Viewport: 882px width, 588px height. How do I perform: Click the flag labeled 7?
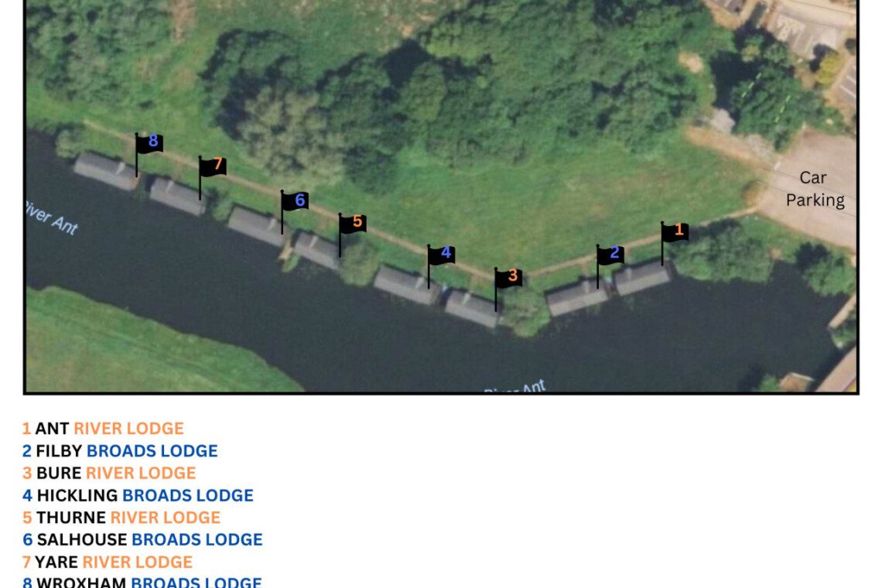coord(214,166)
